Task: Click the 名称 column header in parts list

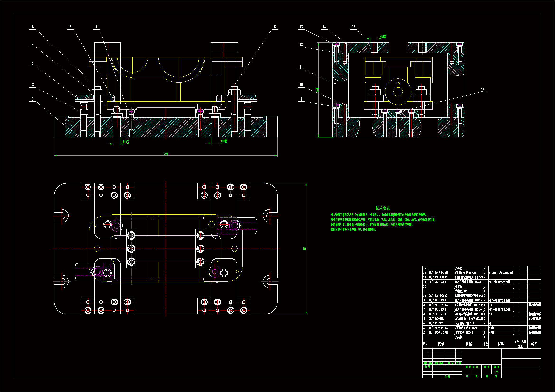Action: tap(468, 344)
